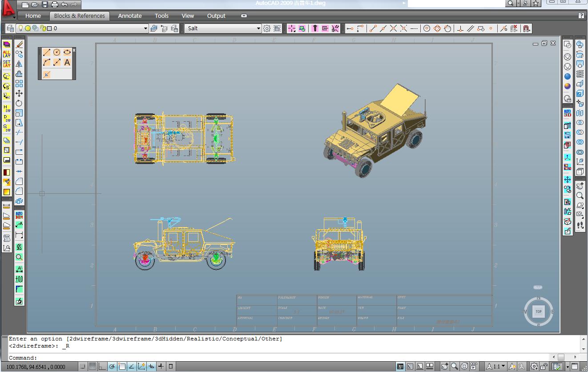The width and height of the screenshot is (588, 372).
Task: Select the Line tool in floating palette
Action: pos(47,52)
